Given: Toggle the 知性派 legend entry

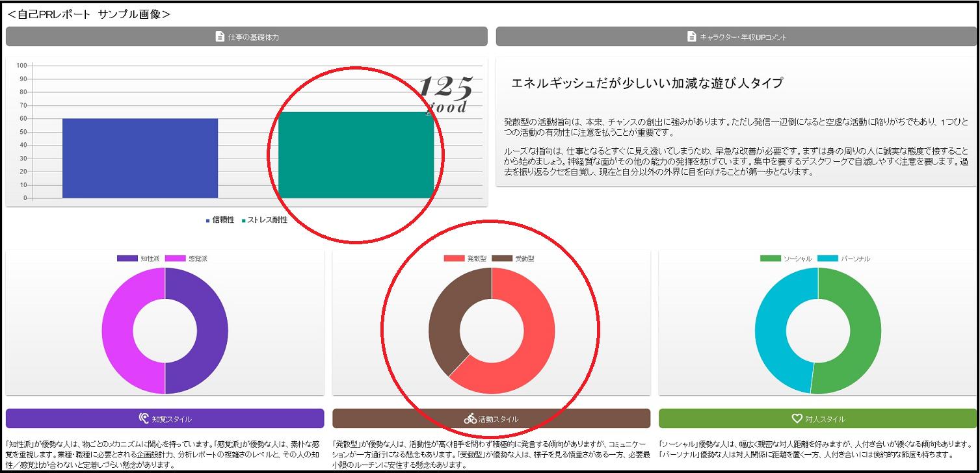Looking at the screenshot, I should [138, 259].
